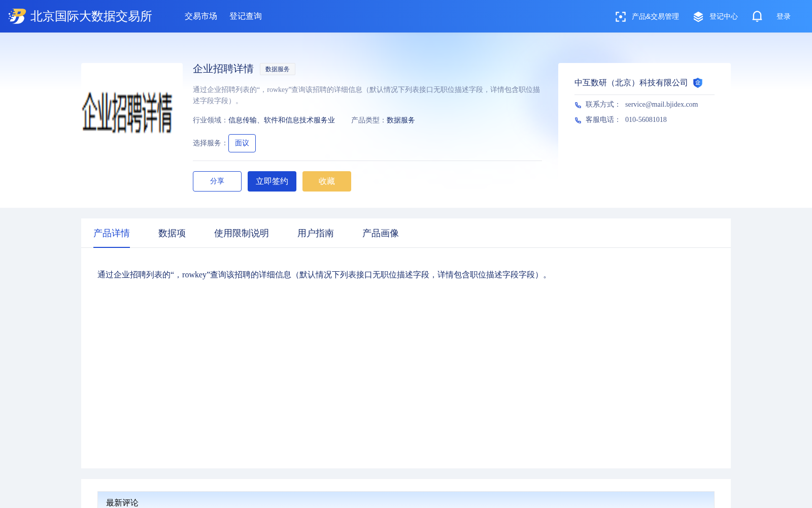Click the 北京国际大数据交易所 site title
Screen dimensions: 812x508
pyautogui.click(x=91, y=16)
